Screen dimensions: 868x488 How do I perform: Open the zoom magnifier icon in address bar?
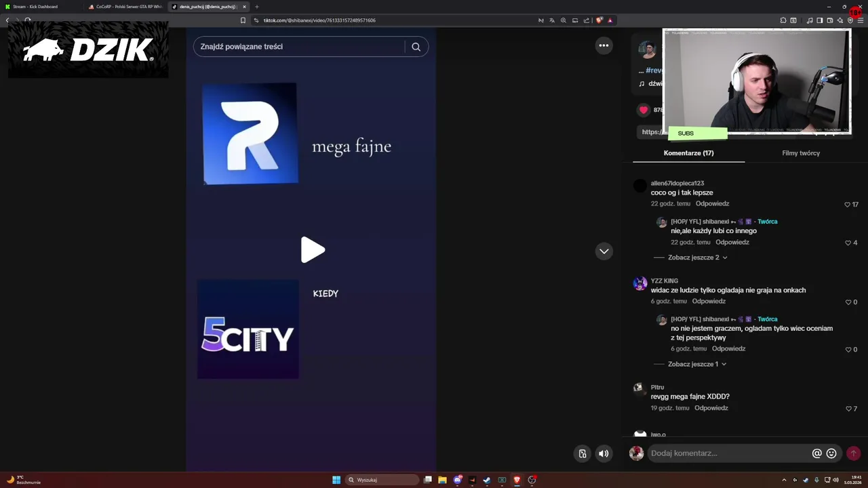564,20
